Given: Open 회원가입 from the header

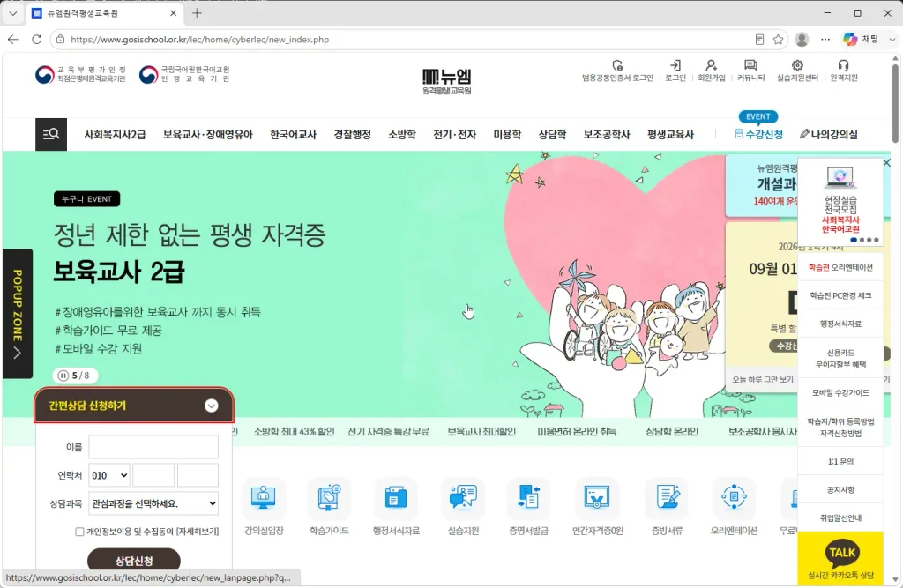Looking at the screenshot, I should coord(712,71).
